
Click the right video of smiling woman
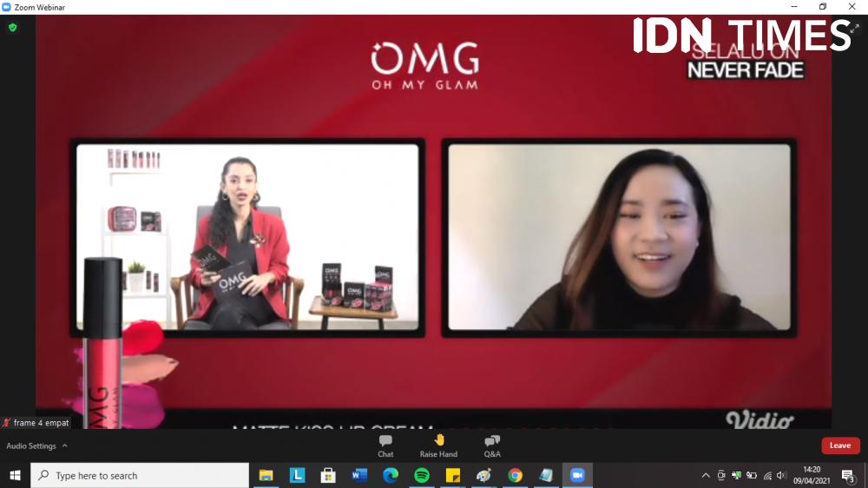pos(619,238)
